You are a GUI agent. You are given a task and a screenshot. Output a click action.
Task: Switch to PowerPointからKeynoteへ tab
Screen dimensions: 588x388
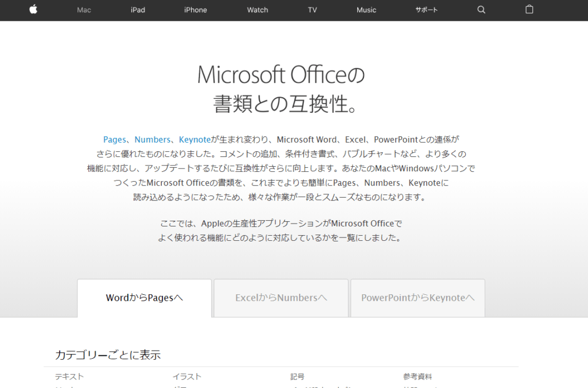(418, 298)
